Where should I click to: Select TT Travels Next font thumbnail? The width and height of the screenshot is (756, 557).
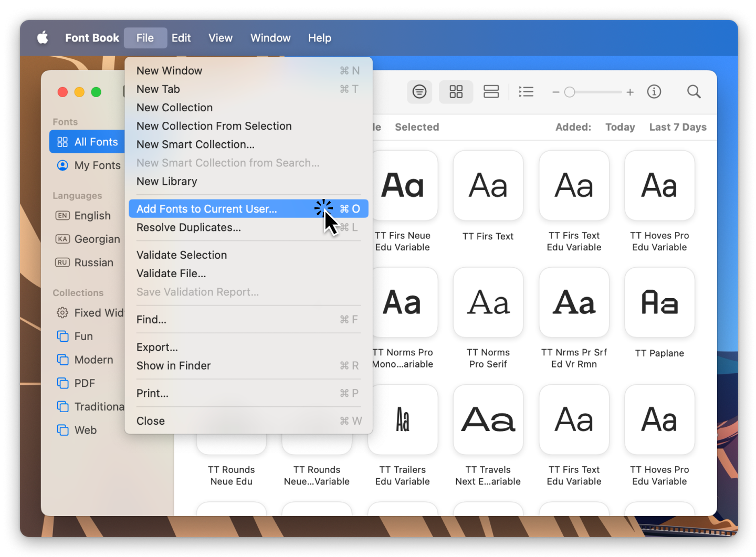(x=488, y=419)
